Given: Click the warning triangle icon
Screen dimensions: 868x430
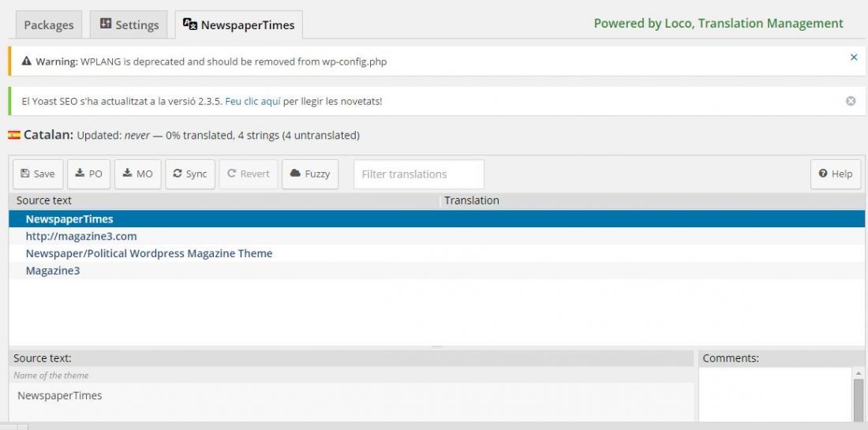Looking at the screenshot, I should [x=27, y=62].
